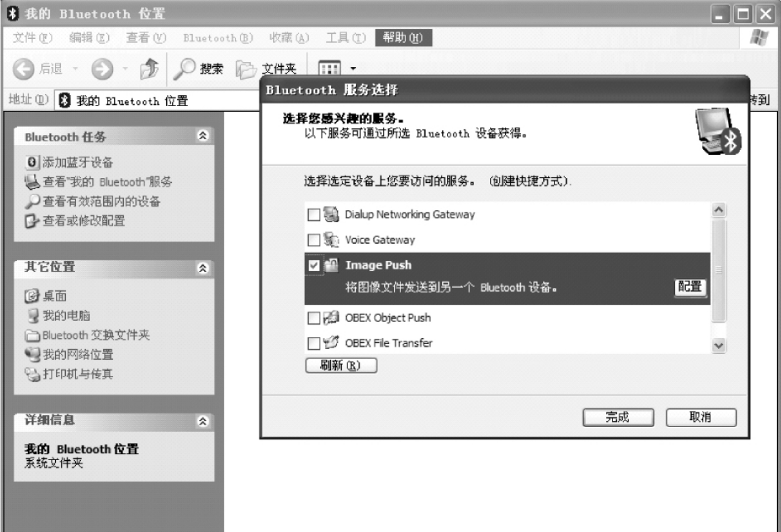Click the Back arrow icon in the toolbar

23,69
